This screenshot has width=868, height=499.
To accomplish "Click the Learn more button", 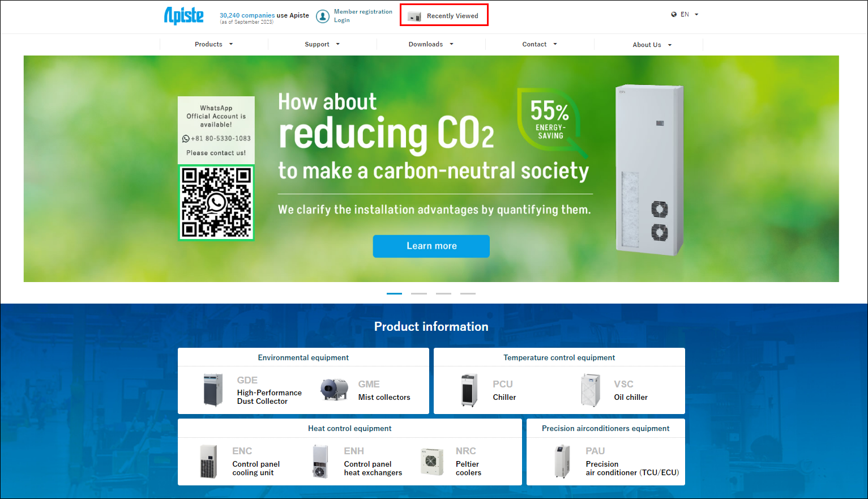I will click(x=431, y=246).
